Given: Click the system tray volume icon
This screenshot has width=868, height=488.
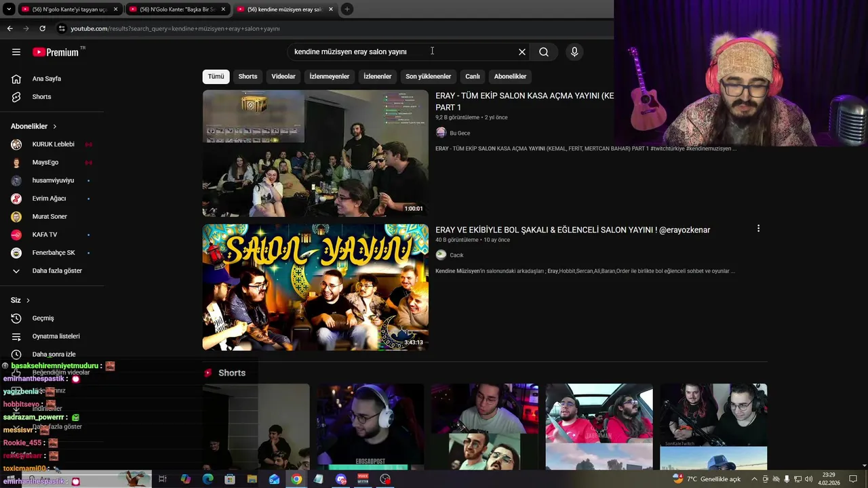Looking at the screenshot, I should [808, 479].
